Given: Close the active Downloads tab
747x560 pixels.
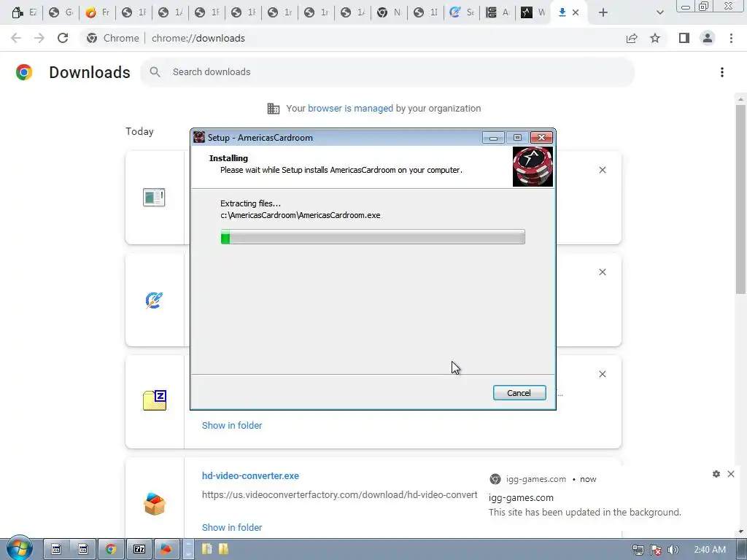Looking at the screenshot, I should (576, 13).
